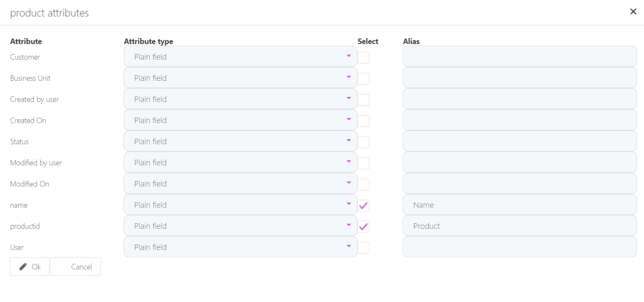Click the Attribute column header
The height and width of the screenshot is (302, 644).
pyautogui.click(x=26, y=41)
